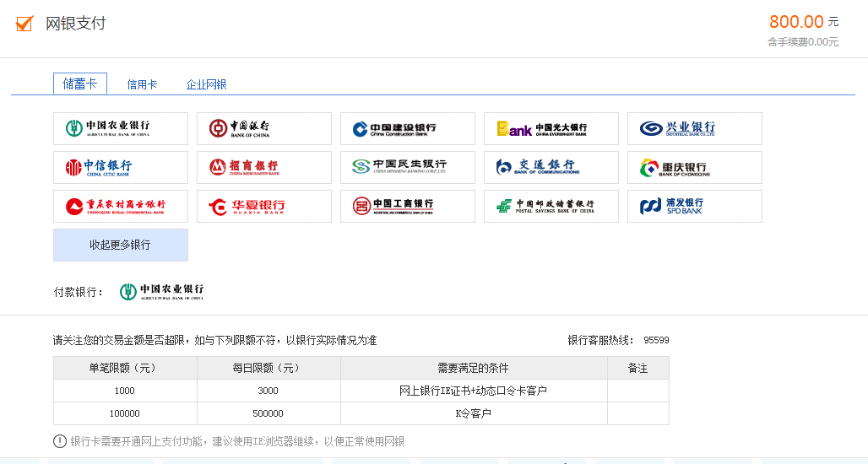Click the 800.00 元 payment amount

pos(804,22)
